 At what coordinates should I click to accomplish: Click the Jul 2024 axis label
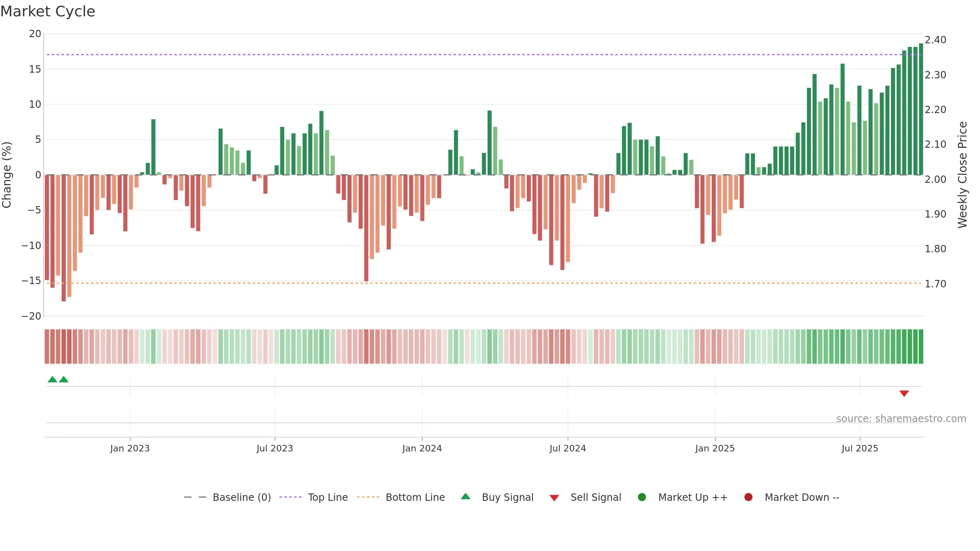click(568, 448)
